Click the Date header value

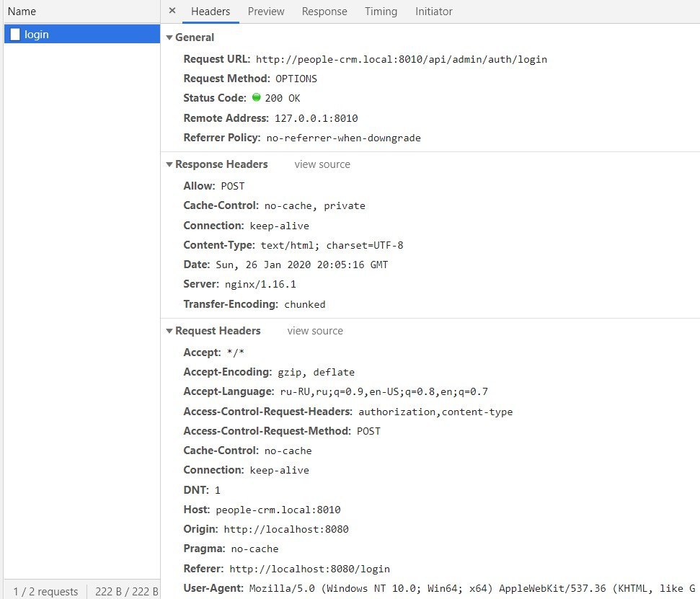(302, 265)
